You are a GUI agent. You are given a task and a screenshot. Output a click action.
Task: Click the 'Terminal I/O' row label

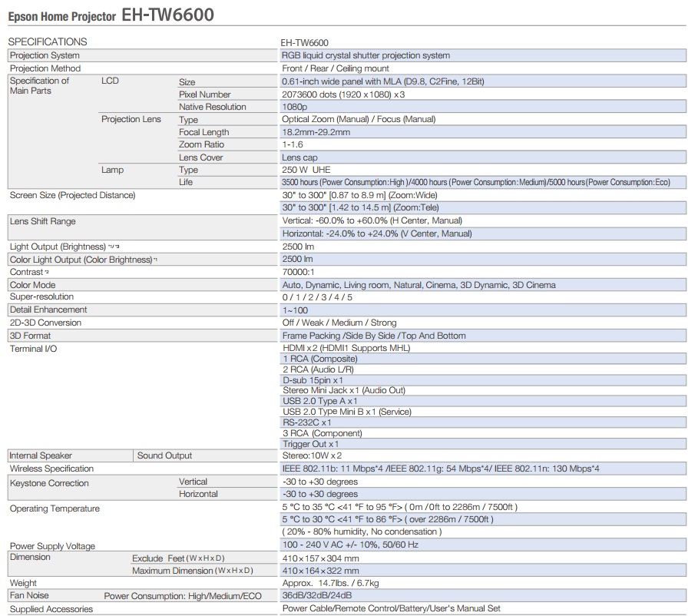tap(33, 349)
